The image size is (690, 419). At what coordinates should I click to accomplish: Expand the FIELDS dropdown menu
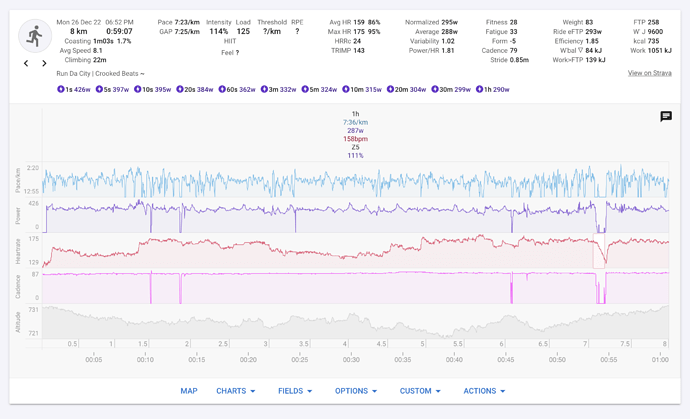295,391
